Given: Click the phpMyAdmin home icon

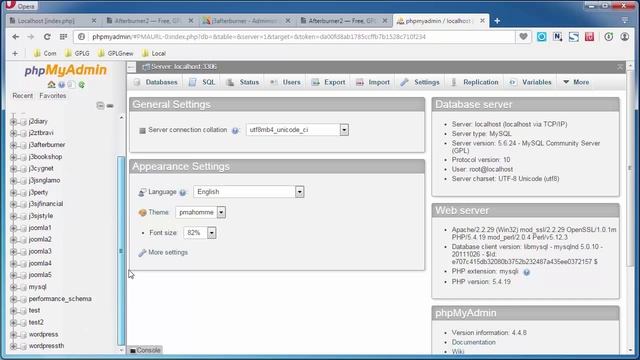Looking at the screenshot, I should point(51,84).
